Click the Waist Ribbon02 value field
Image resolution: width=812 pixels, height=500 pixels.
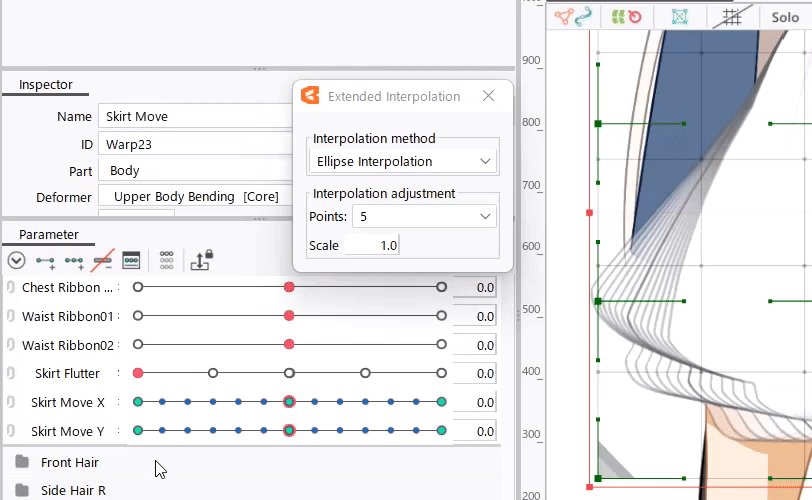tap(474, 345)
